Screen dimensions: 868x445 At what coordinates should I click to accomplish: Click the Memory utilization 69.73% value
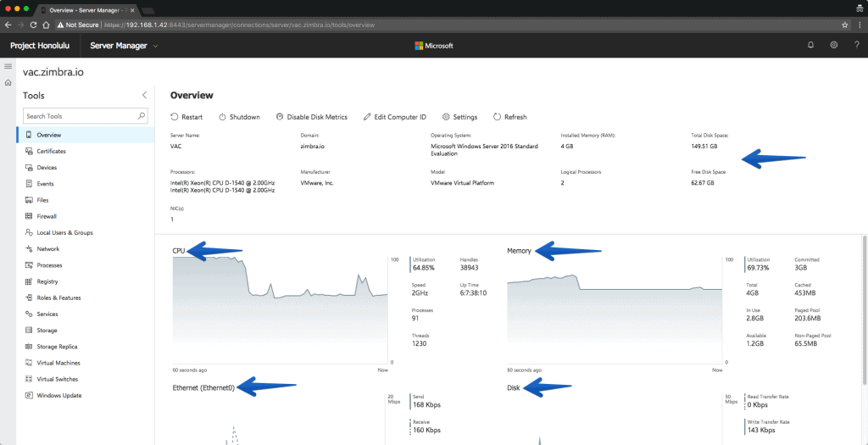(x=759, y=268)
